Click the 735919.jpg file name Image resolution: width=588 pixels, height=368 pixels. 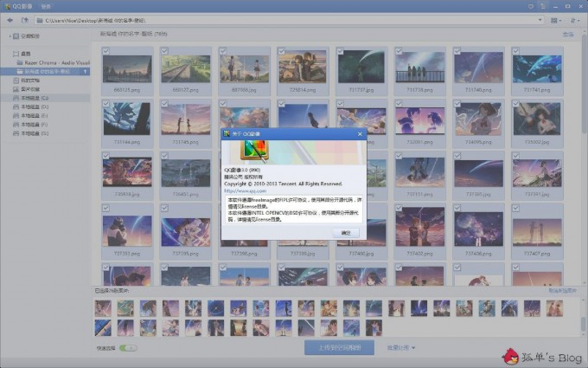click(127, 195)
